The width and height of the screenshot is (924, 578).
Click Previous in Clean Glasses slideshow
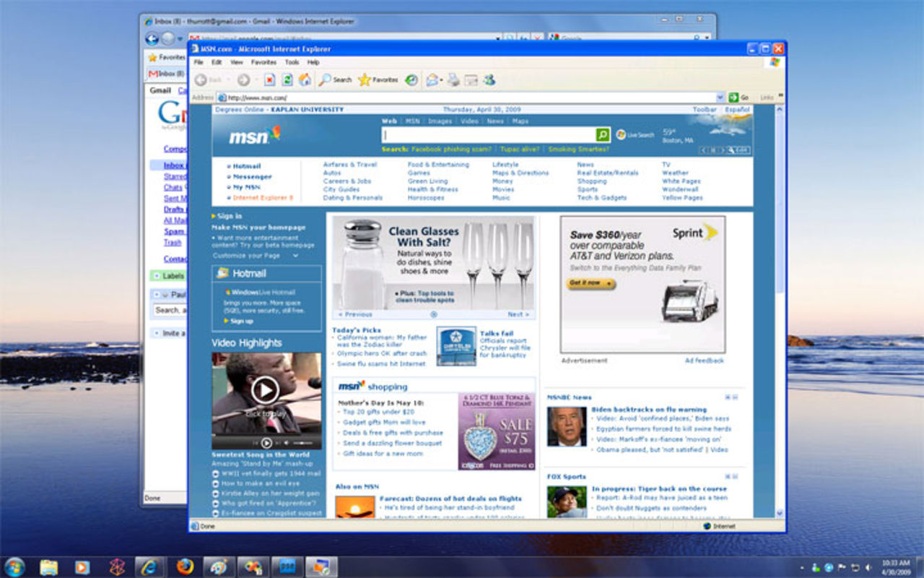pos(356,314)
